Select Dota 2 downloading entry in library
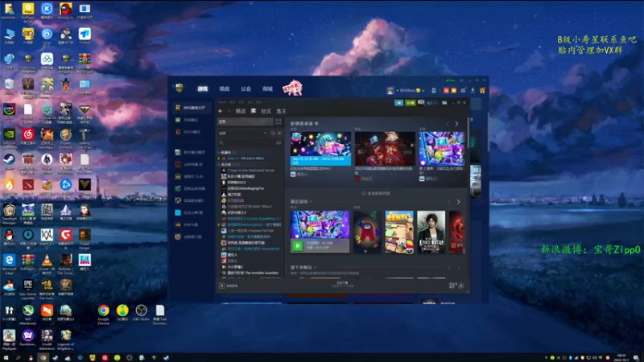Viewport: 644px width, 362px height. click(x=246, y=158)
